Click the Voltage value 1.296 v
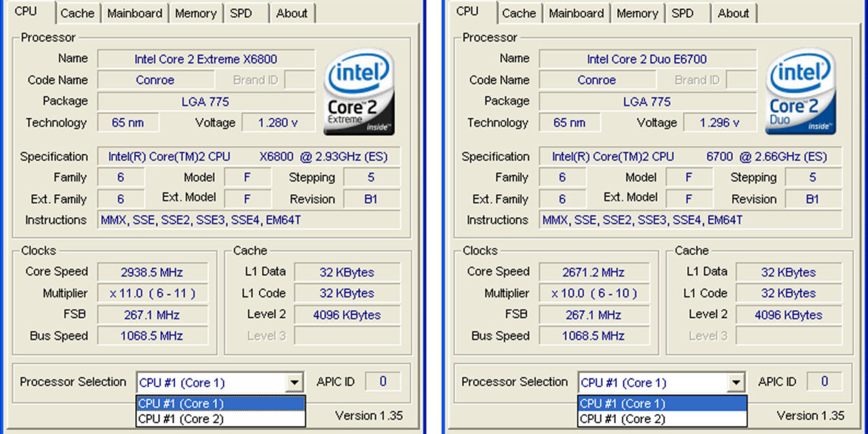This screenshot has height=434, width=868. [x=719, y=123]
